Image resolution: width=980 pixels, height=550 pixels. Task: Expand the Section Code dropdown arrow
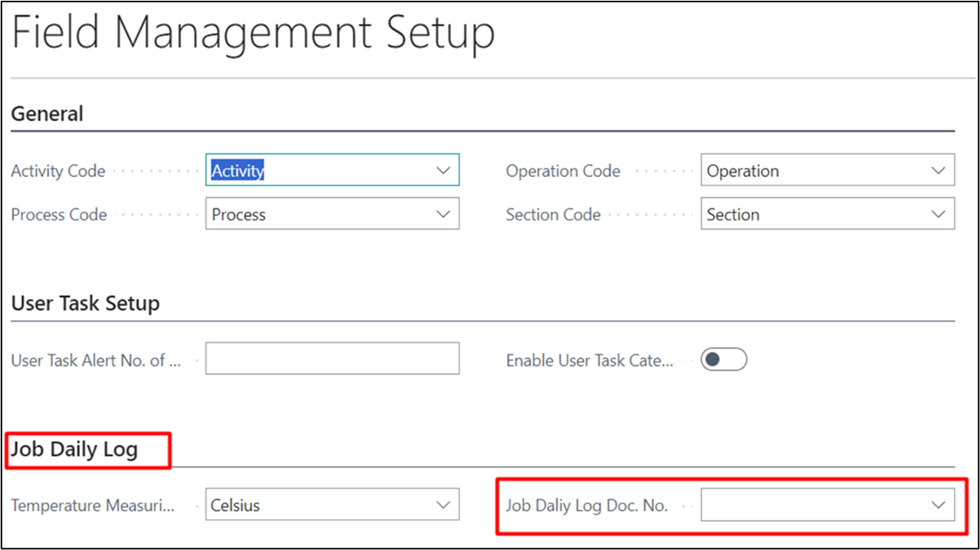938,214
